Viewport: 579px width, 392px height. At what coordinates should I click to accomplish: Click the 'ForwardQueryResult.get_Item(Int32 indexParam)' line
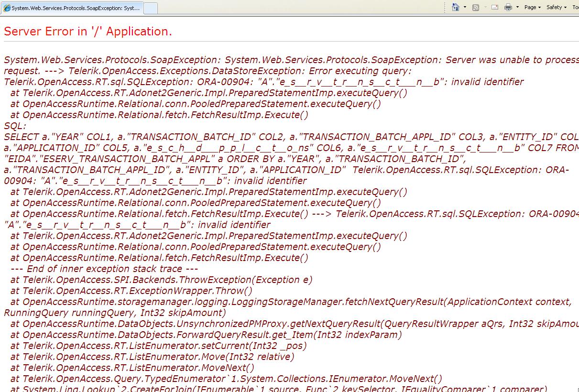click(206, 335)
